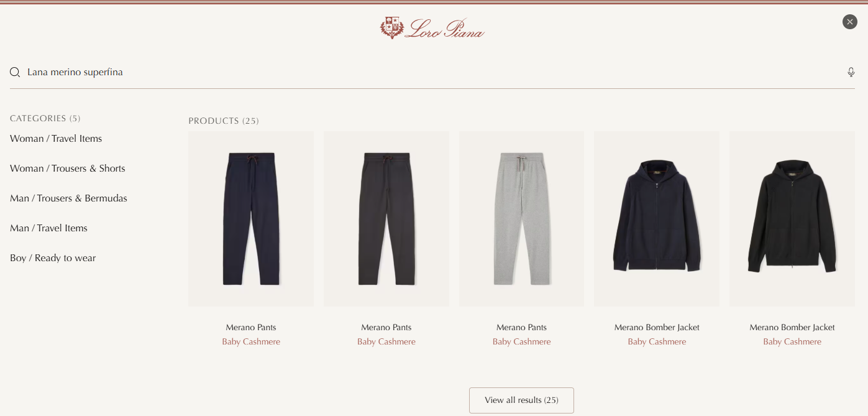Click the View all results (25) button

point(521,400)
